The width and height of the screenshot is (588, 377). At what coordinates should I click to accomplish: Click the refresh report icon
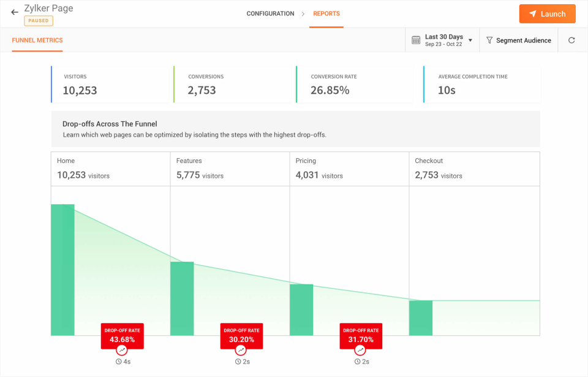coord(571,40)
